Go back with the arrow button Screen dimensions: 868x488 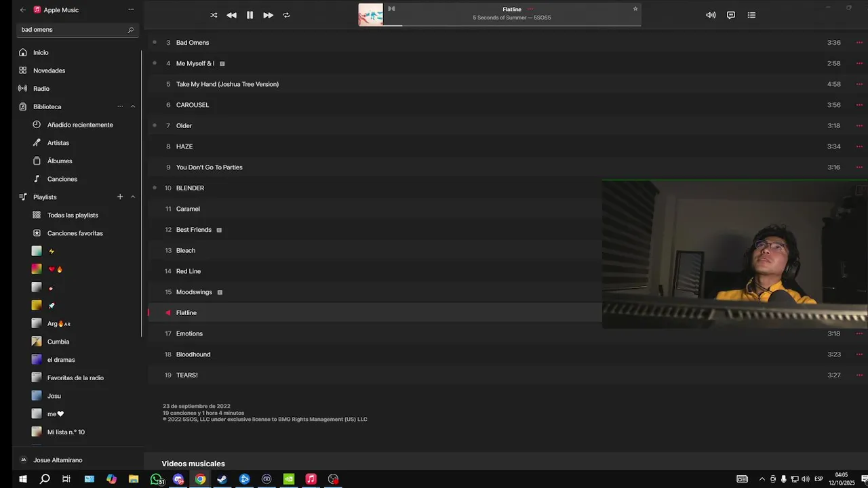pos(23,10)
